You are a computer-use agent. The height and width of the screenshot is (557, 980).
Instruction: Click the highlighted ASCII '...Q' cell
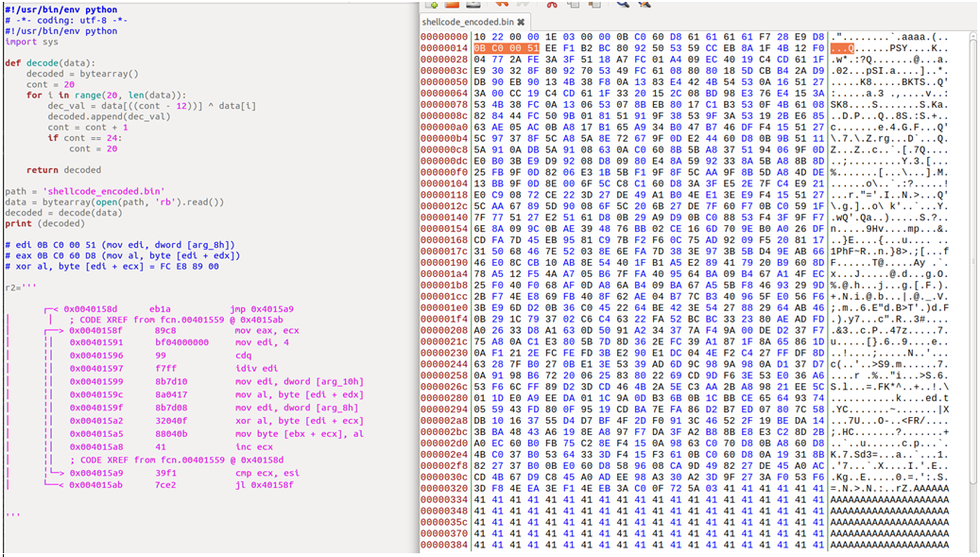(x=843, y=49)
